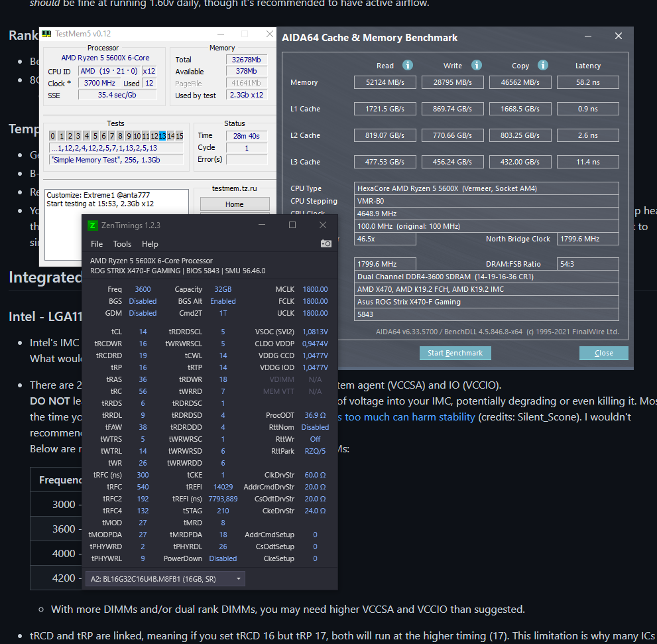The height and width of the screenshot is (644, 657).
Task: Click the Dual Channel DDR4-3600 SDRAM field
Action: coord(487,277)
